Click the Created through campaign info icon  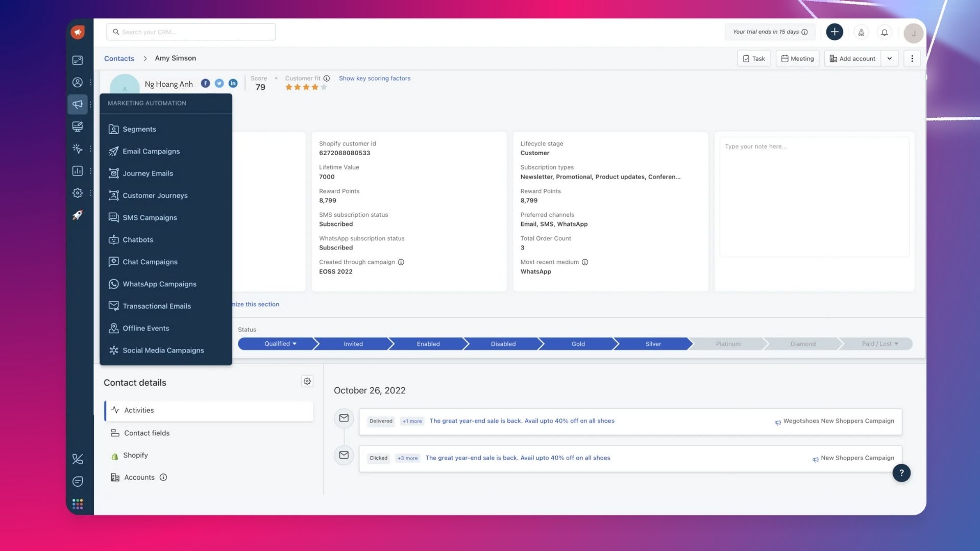[x=401, y=262]
